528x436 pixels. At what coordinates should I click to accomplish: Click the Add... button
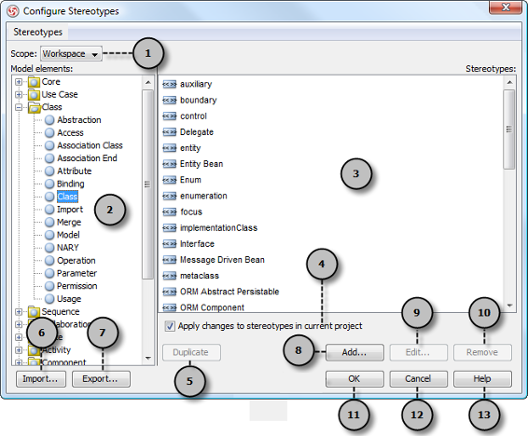pos(354,353)
